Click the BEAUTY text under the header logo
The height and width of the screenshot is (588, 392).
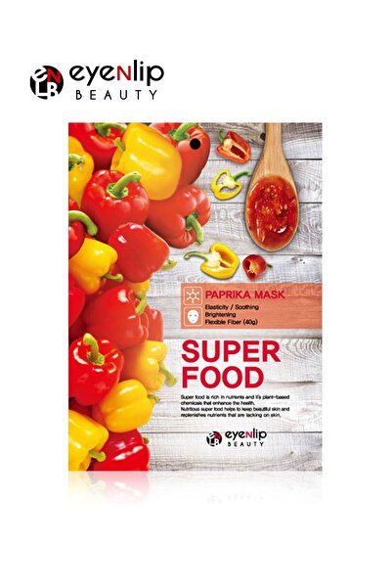pyautogui.click(x=116, y=95)
